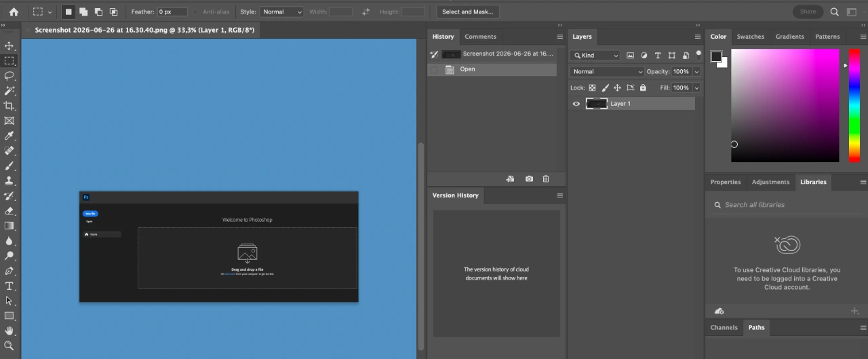Switch to the Swatches tab

(x=750, y=37)
